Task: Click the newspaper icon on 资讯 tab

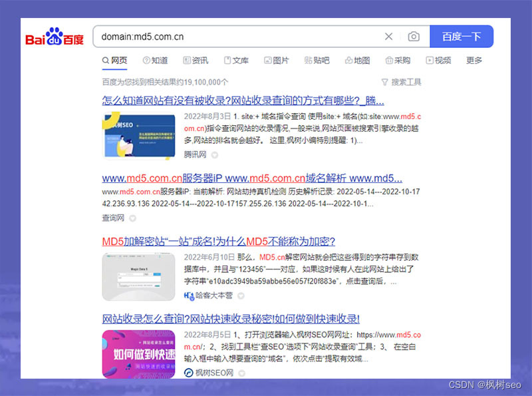Action: pos(187,61)
